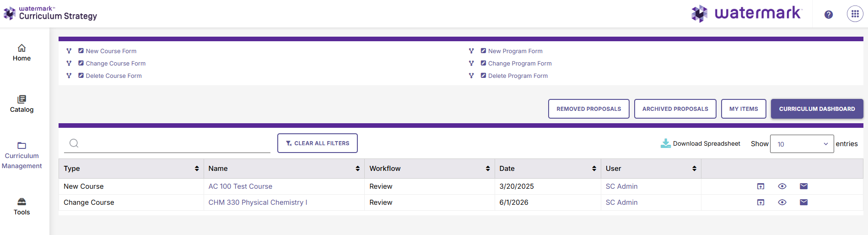
Task: Open the Tools sidebar icon
Action: [22, 202]
